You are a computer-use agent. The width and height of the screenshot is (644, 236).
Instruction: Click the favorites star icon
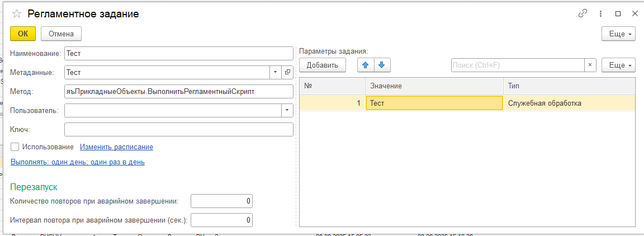tap(17, 14)
